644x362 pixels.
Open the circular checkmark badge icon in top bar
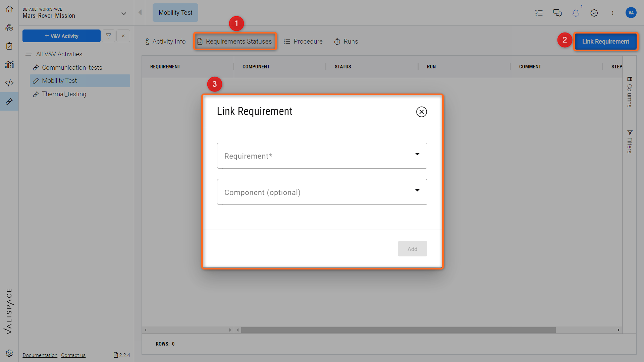click(594, 13)
